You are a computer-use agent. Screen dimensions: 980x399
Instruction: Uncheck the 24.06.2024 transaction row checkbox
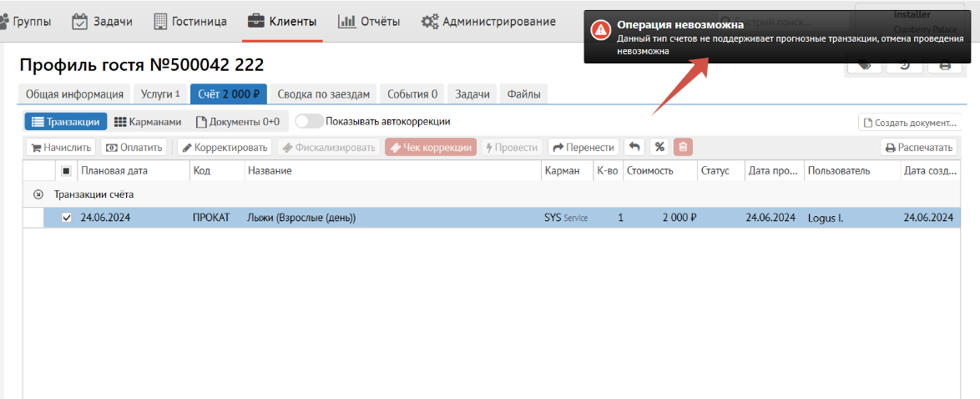66,218
